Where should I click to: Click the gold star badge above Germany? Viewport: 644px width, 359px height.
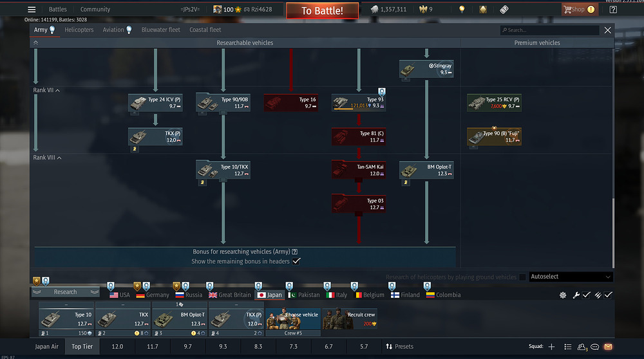(137, 286)
